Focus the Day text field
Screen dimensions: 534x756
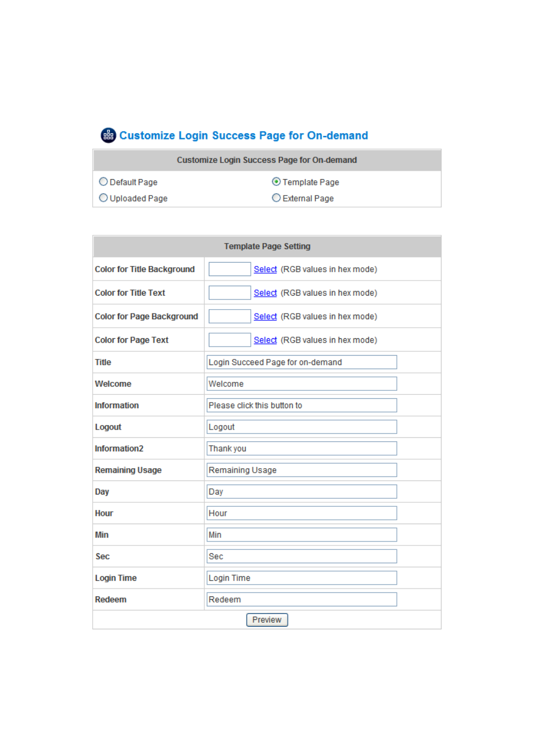[x=302, y=492]
